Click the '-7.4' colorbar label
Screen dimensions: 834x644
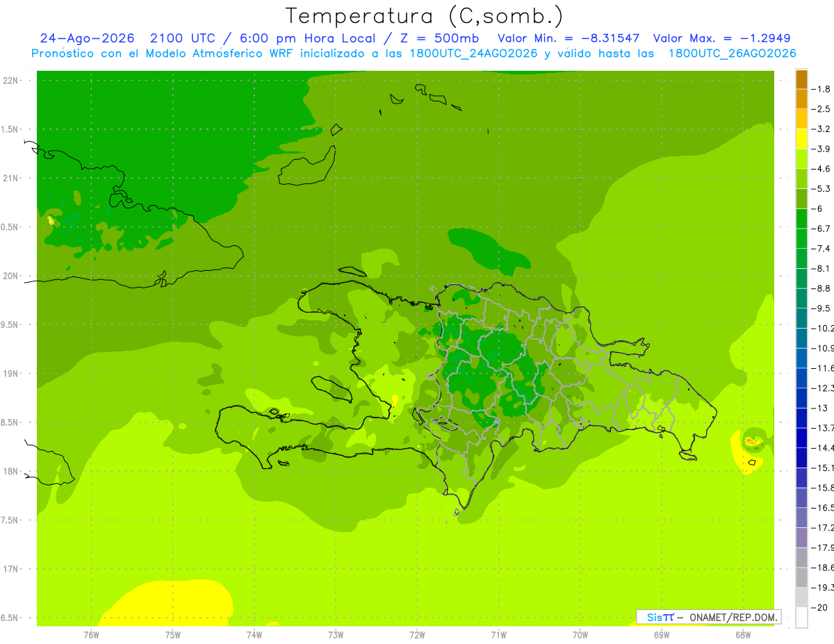tap(821, 249)
